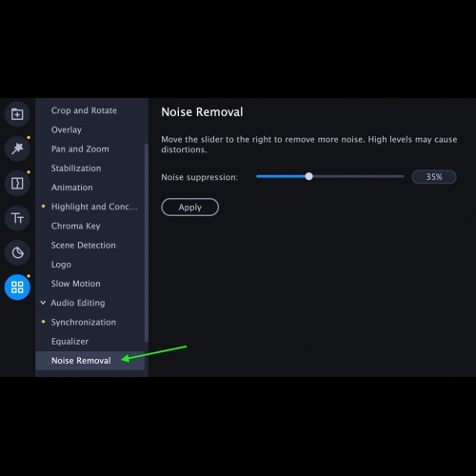The height and width of the screenshot is (476, 476).
Task: Click the Apply button
Action: [x=189, y=208]
